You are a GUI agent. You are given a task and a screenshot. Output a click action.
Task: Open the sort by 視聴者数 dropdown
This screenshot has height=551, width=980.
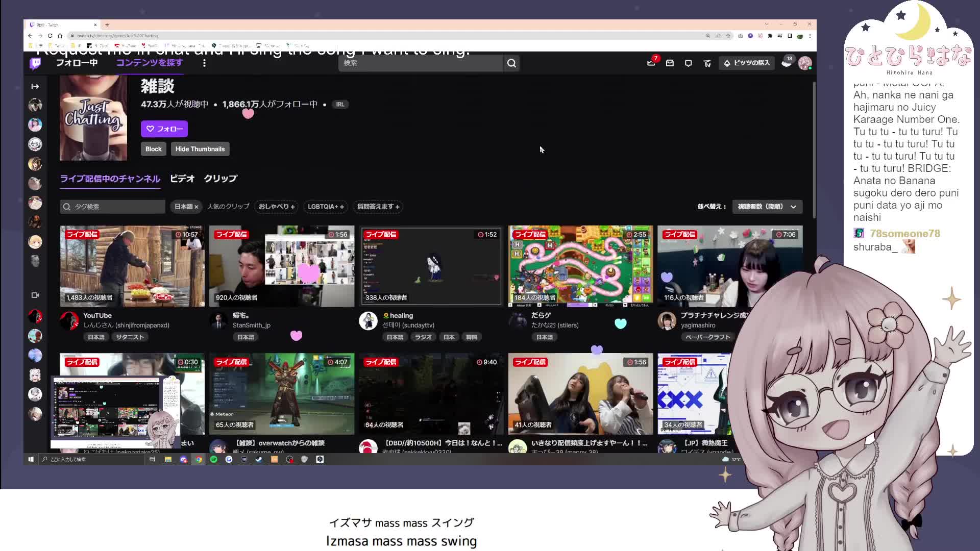pyautogui.click(x=767, y=207)
